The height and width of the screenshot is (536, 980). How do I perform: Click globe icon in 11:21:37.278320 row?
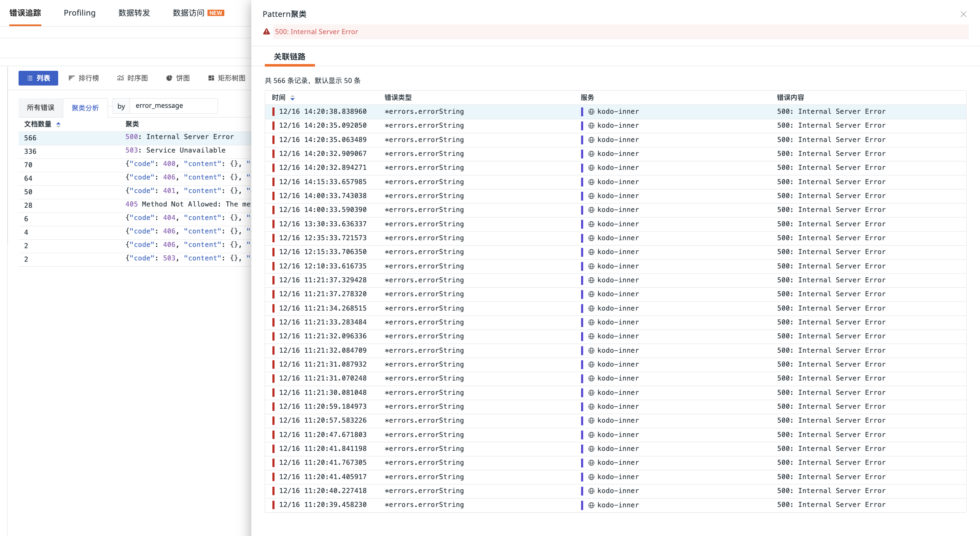tap(591, 294)
